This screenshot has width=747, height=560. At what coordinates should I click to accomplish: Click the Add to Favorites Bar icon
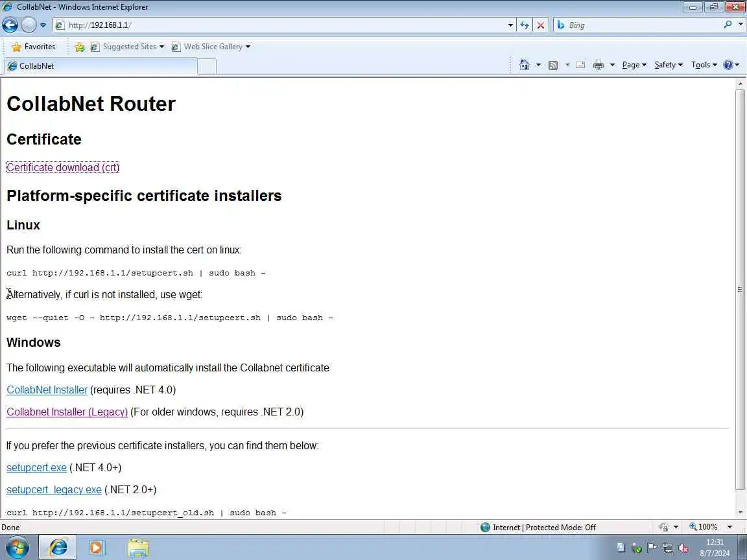[x=80, y=47]
